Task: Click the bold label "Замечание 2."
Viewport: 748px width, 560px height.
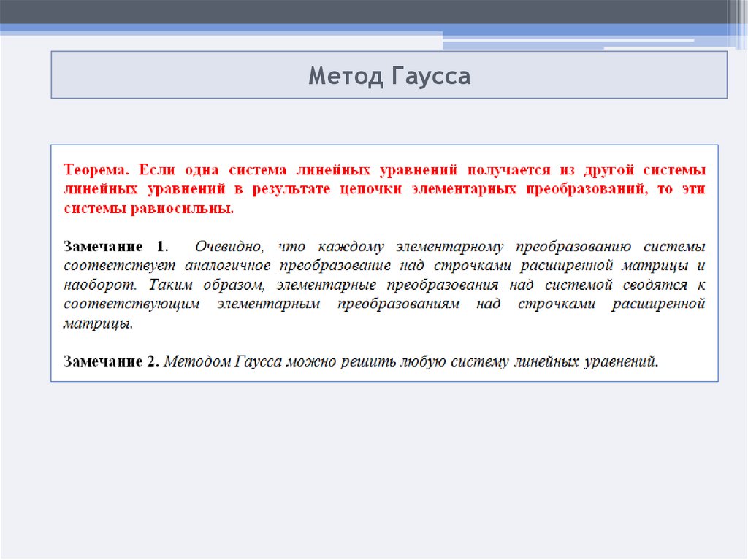Action: coord(111,361)
